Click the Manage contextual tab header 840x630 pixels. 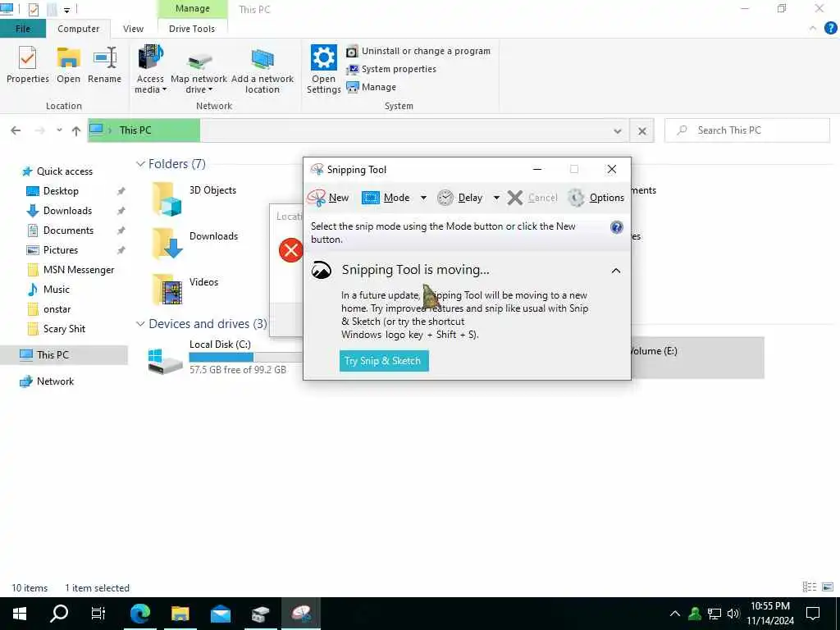[x=192, y=8]
